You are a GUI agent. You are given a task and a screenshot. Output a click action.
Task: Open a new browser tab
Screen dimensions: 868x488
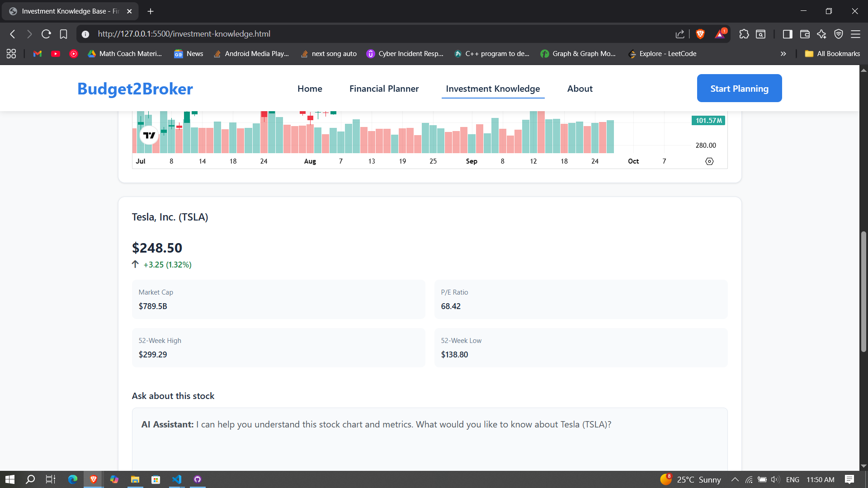coord(151,11)
